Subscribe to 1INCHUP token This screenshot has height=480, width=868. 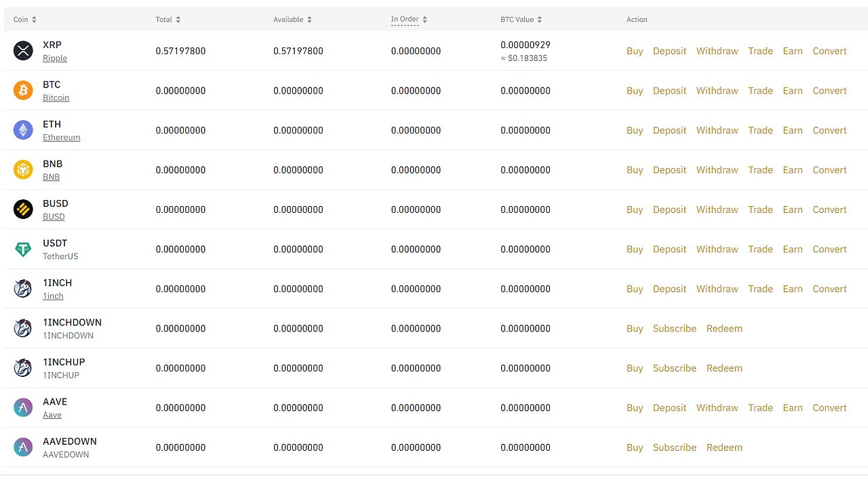tap(675, 368)
